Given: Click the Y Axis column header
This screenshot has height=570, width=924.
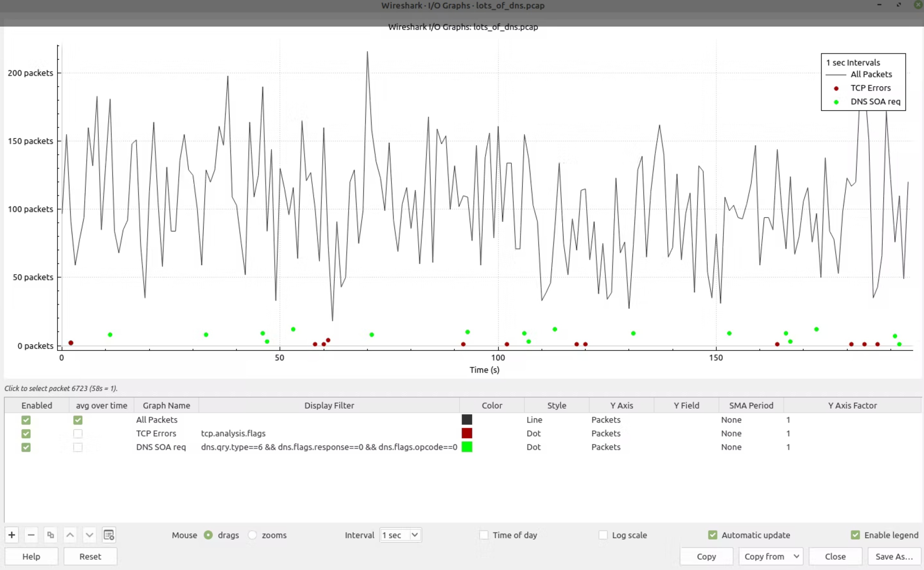Looking at the screenshot, I should point(621,405).
